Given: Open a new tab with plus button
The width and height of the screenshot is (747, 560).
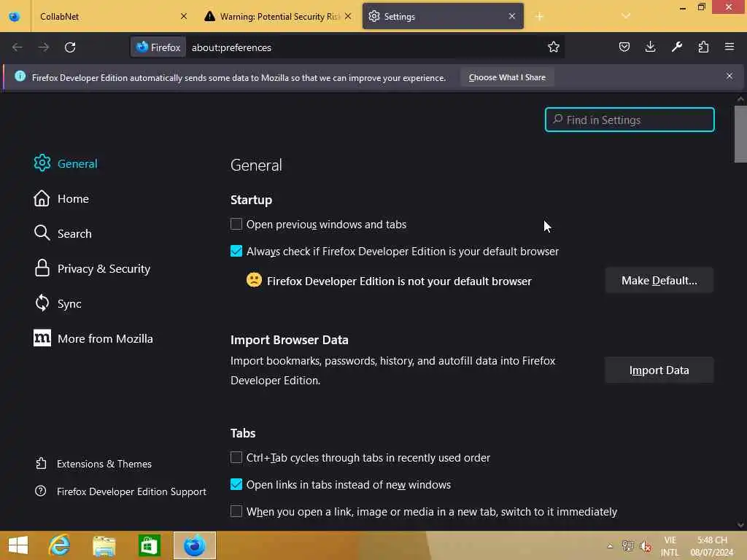Looking at the screenshot, I should (539, 17).
